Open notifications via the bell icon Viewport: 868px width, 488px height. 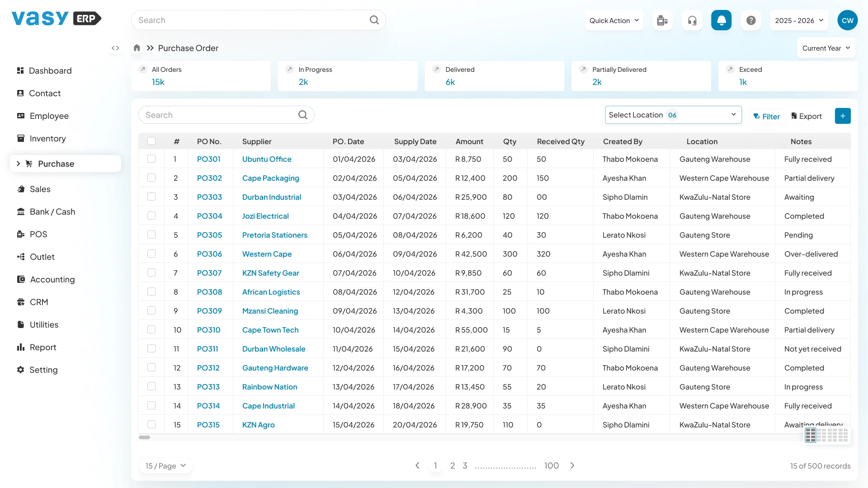(x=721, y=20)
